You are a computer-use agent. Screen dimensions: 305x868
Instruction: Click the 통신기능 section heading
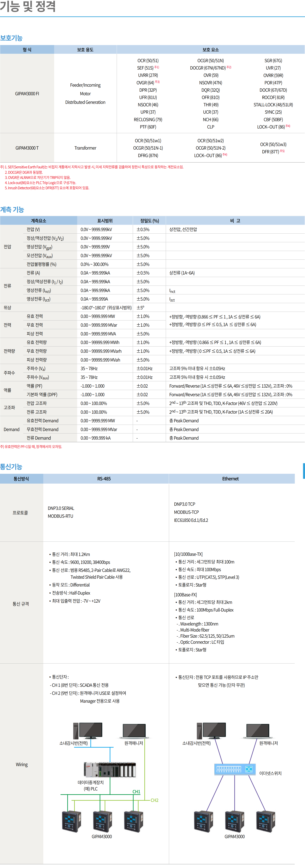tap(11, 467)
